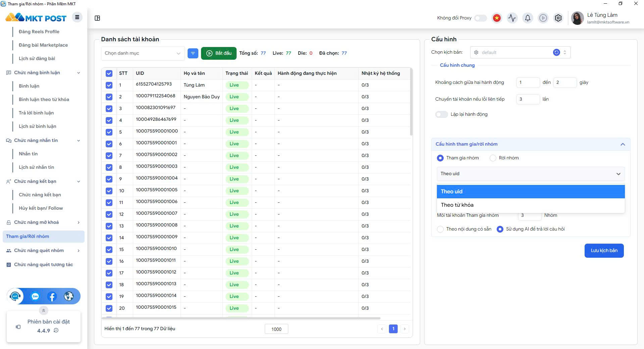Screen dimensions: 644x349
Task: Expand Chức năng mở khoá menu group
Action: coord(79,222)
